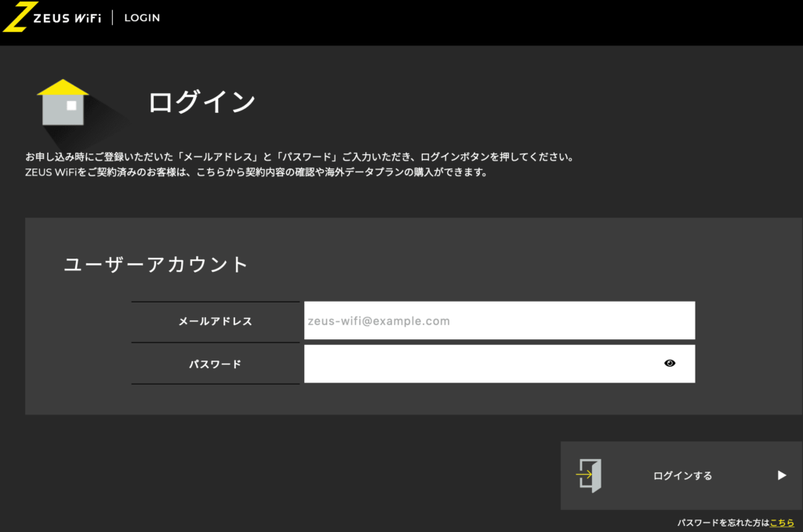Click the white arrow on login button

pos(781,475)
